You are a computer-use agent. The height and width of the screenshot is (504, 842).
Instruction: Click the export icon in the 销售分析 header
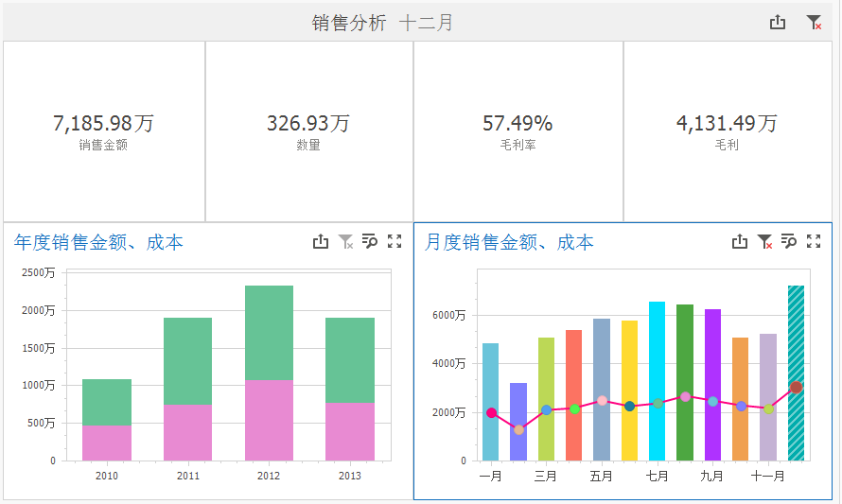point(778,23)
